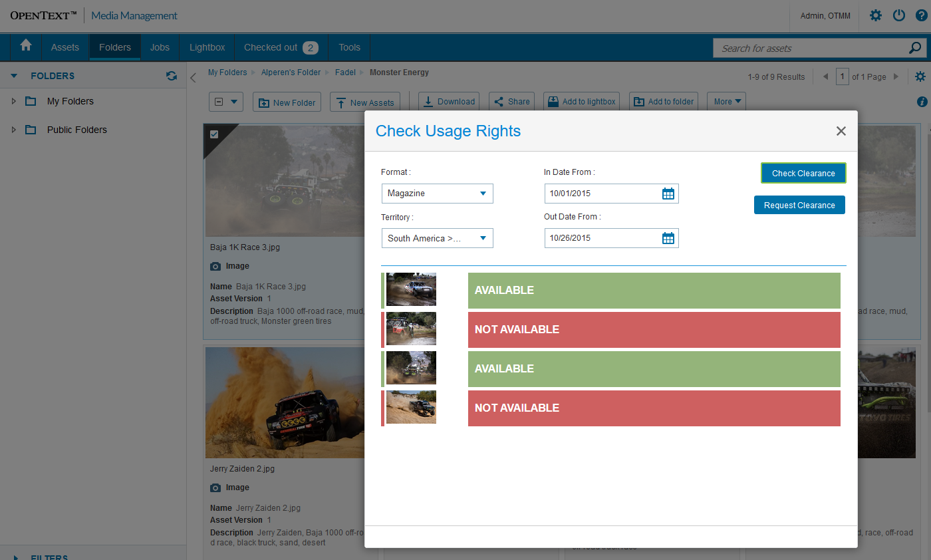Click the search magnifier icon

tap(915, 48)
